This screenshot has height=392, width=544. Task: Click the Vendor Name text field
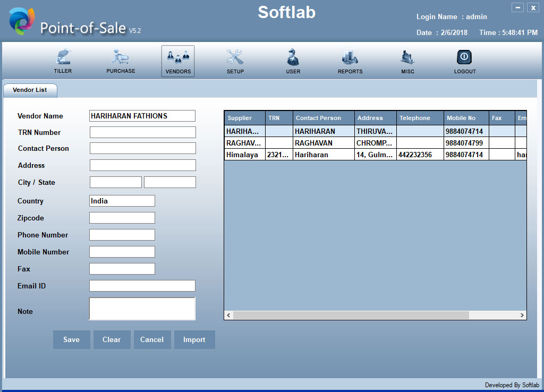142,116
